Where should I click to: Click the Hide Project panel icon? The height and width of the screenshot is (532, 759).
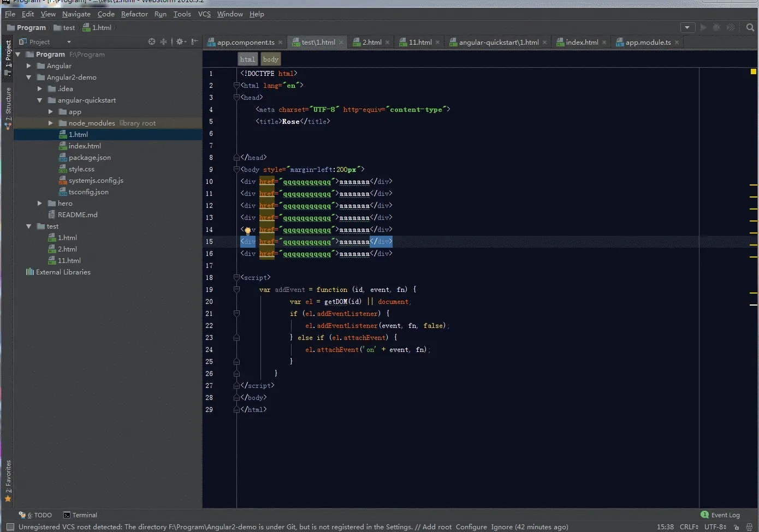(195, 41)
